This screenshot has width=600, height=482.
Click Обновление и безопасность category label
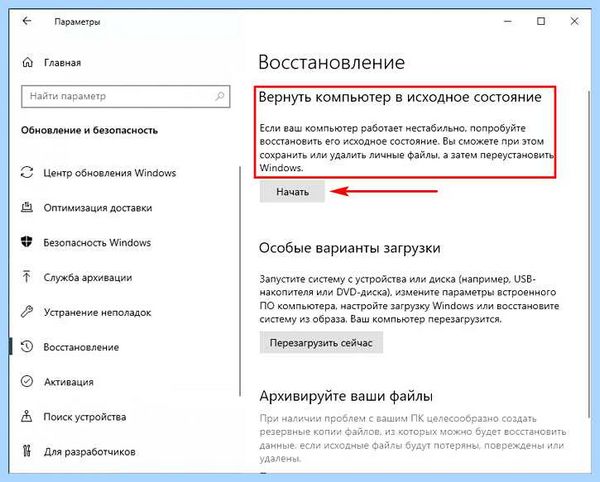pos(89,130)
